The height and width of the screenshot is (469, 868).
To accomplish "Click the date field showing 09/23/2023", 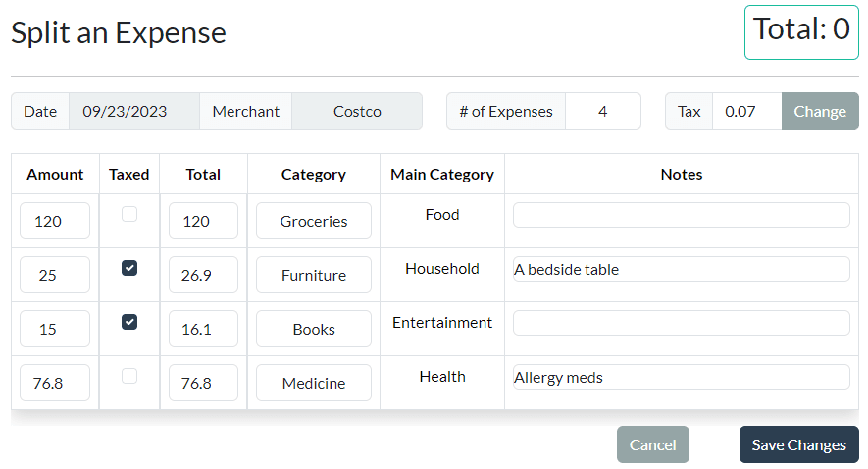I will pyautogui.click(x=133, y=111).
